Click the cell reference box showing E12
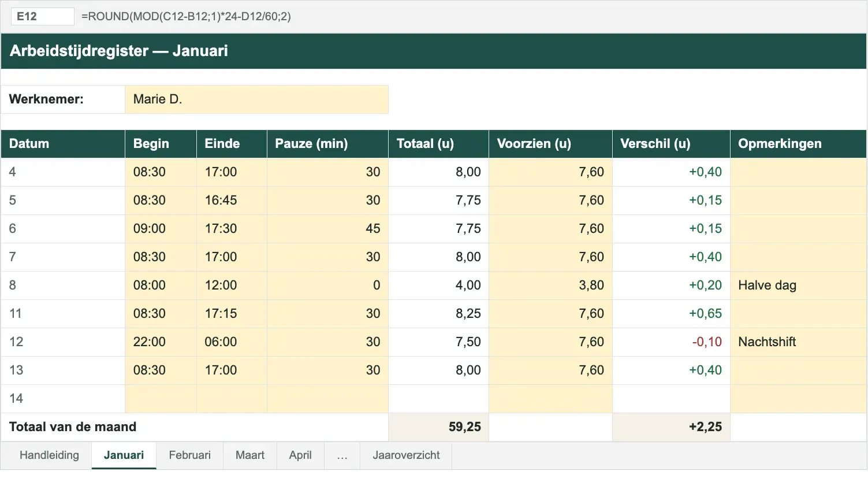868x482 pixels. coord(42,16)
